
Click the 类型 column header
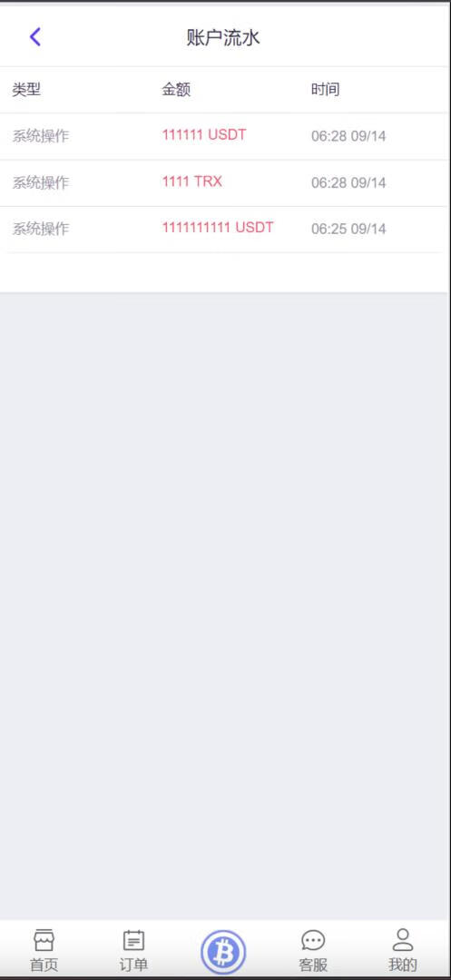click(x=26, y=89)
